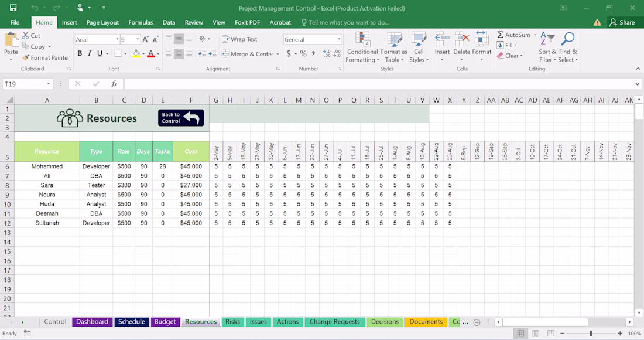Switch to the Insert ribbon tab
Image resolution: width=644 pixels, height=340 pixels.
pos(70,23)
